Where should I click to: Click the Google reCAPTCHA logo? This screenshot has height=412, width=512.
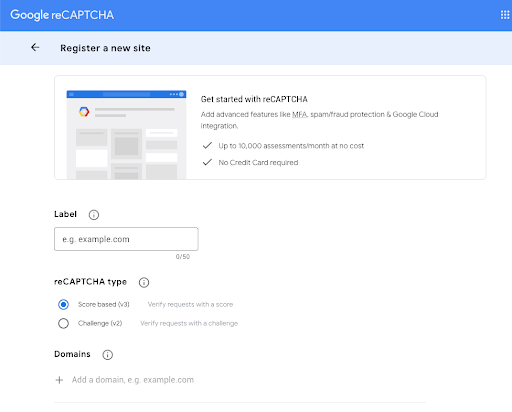coord(62,15)
